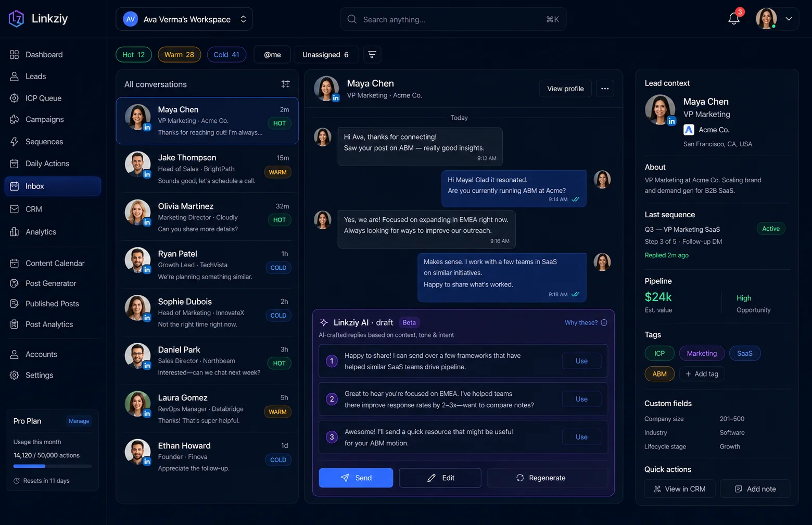This screenshot has width=812, height=525.
Task: Click the ICP Queue target icon
Action: [x=14, y=98]
